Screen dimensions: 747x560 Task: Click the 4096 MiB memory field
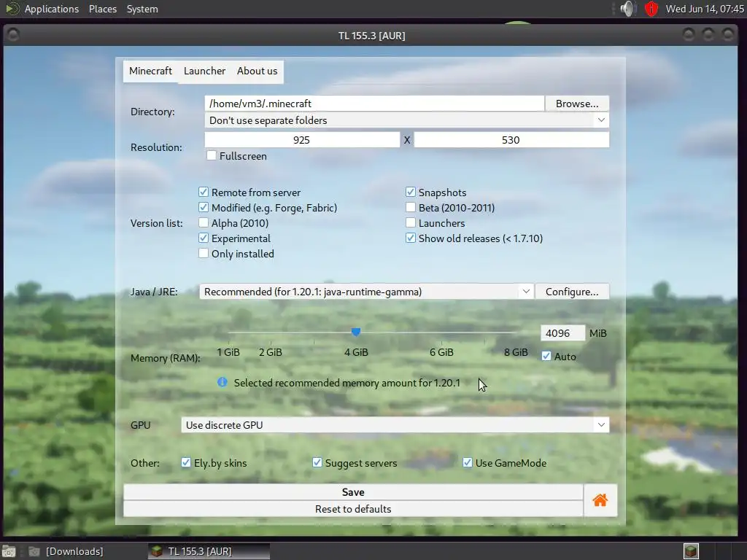pyautogui.click(x=562, y=332)
